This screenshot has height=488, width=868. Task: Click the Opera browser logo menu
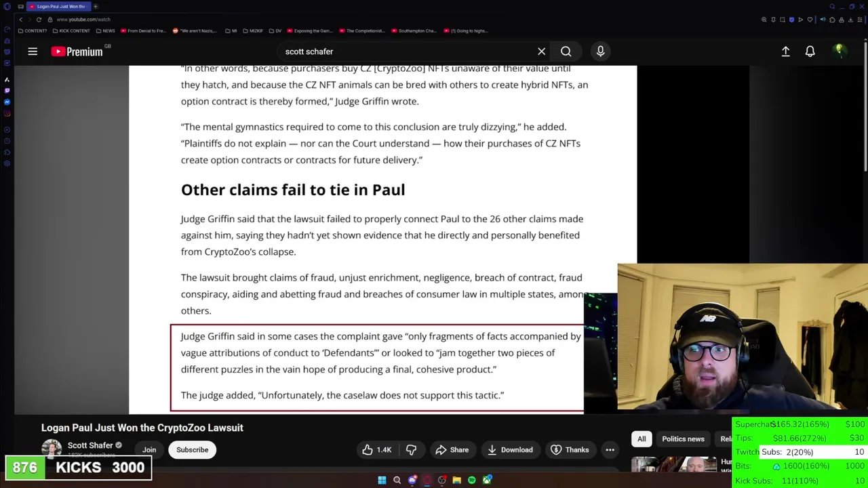pyautogui.click(x=7, y=6)
